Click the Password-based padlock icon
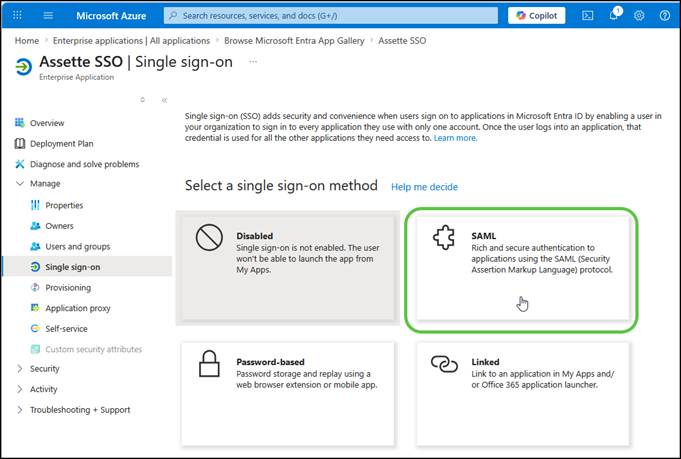This screenshot has height=459, width=681. tap(209, 364)
